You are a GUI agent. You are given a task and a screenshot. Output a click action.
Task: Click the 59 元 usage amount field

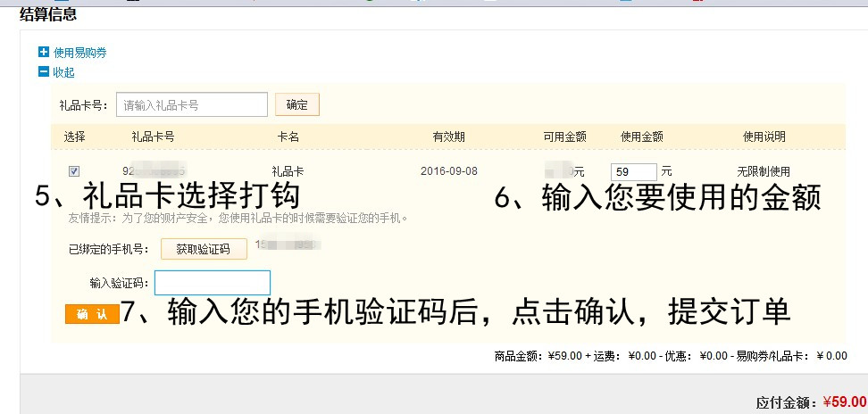point(633,171)
